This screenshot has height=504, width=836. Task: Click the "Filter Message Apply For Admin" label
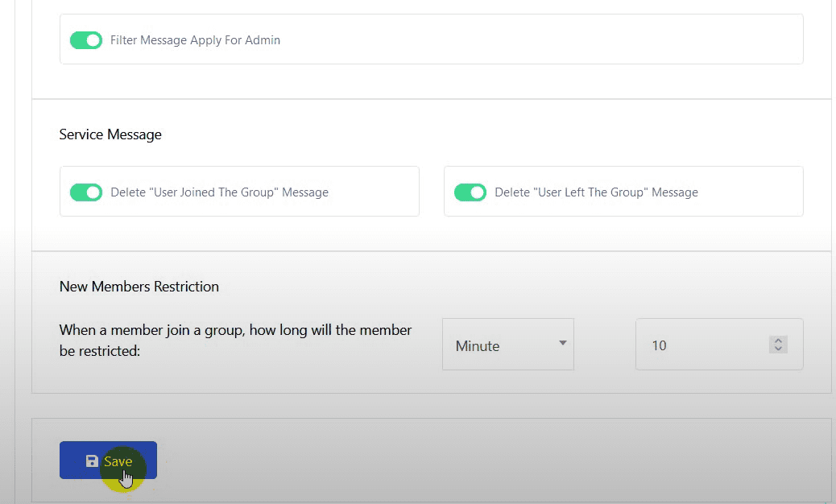[x=195, y=40]
